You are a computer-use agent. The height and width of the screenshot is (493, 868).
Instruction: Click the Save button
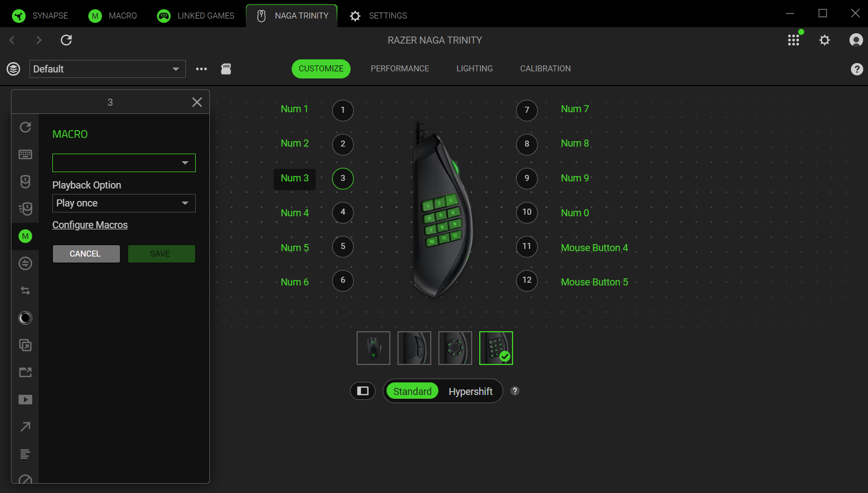click(161, 254)
